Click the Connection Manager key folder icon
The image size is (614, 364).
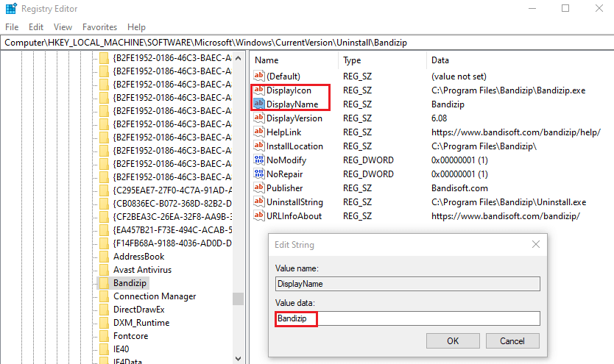pyautogui.click(x=104, y=296)
